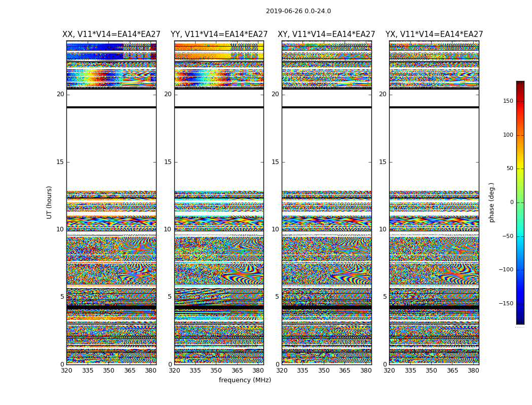This screenshot has height=405, width=532.
Task: Click the colorbar tick label '100'
Action: 508,135
